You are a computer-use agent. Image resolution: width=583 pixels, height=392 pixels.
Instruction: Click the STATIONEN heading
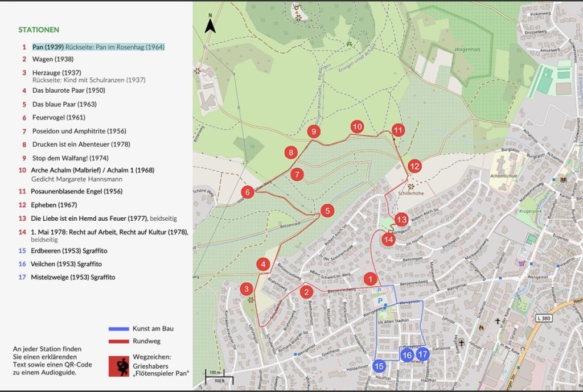pos(39,30)
